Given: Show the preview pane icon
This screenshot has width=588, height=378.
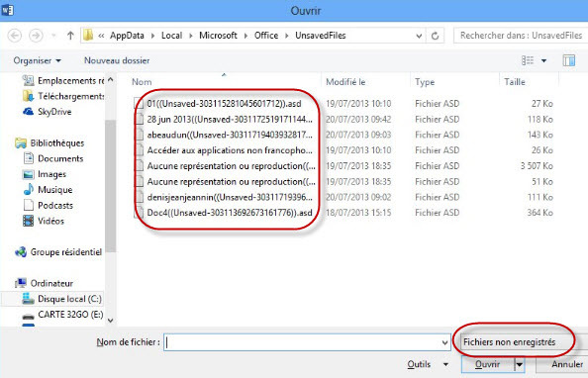Looking at the screenshot, I should (569, 60).
